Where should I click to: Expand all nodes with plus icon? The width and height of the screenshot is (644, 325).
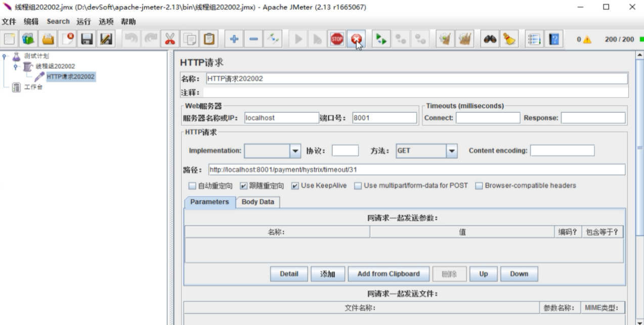click(x=235, y=39)
